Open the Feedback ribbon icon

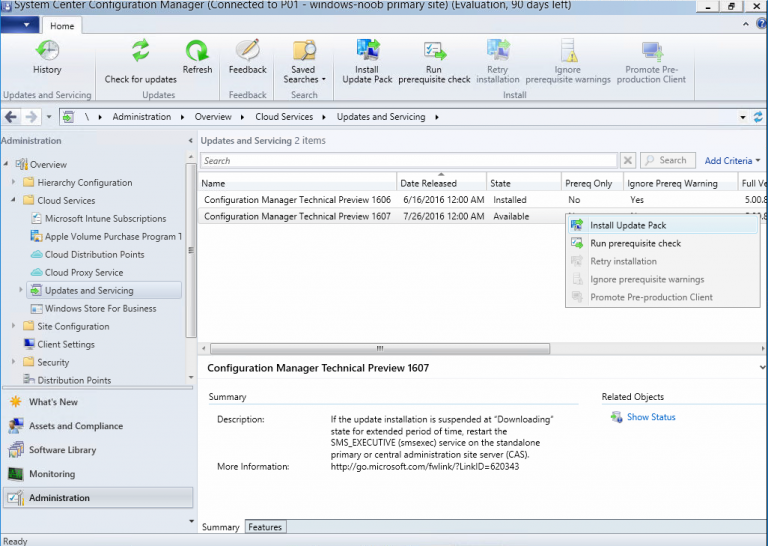coord(248,50)
